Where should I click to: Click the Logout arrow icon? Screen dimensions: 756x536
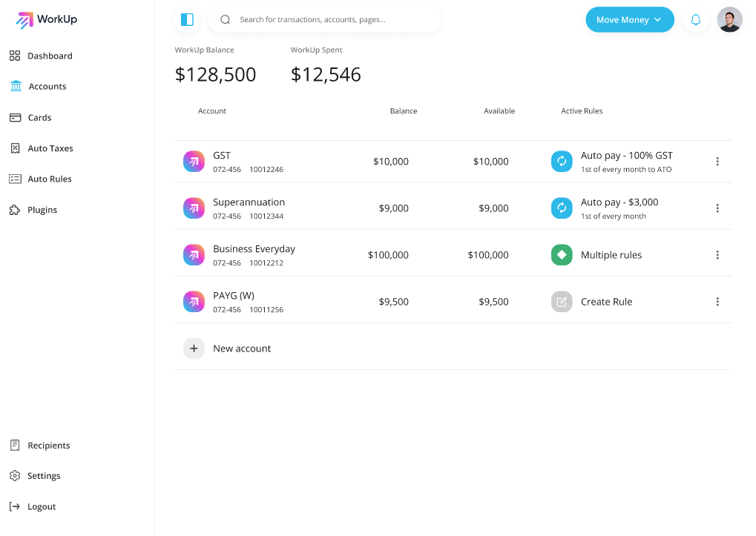click(x=14, y=506)
